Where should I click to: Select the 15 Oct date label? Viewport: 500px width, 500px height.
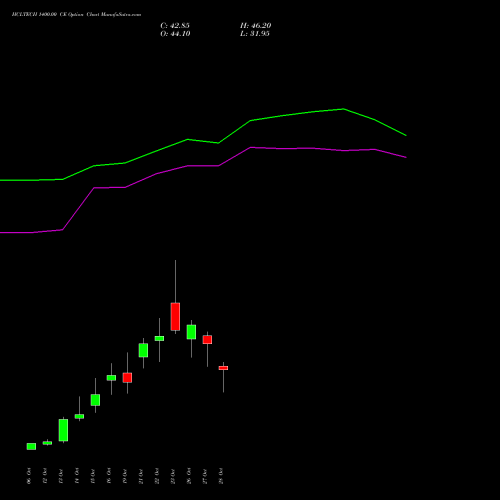pos(93,476)
